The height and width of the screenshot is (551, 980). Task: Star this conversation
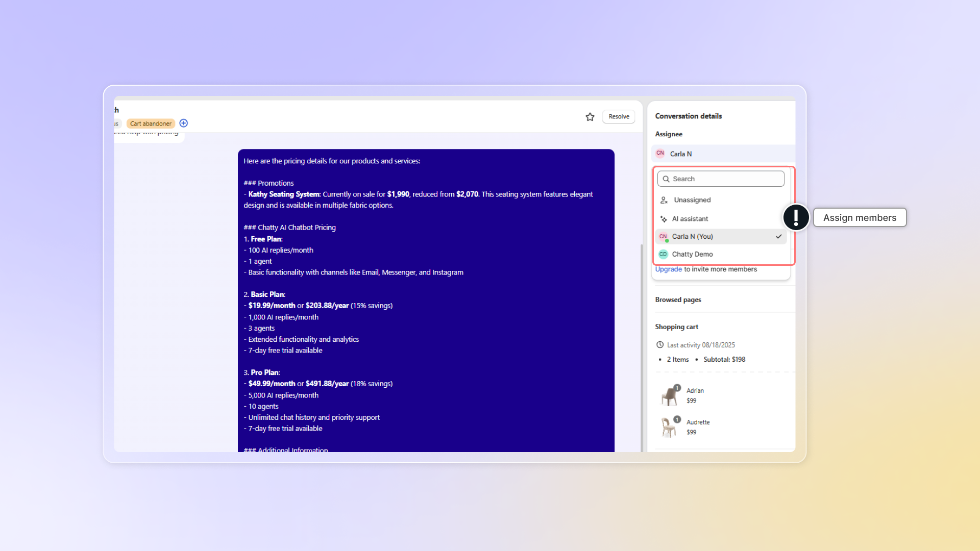[x=590, y=117]
